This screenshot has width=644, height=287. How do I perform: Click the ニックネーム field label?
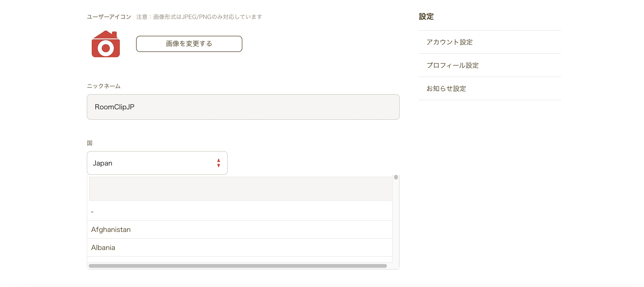point(103,86)
